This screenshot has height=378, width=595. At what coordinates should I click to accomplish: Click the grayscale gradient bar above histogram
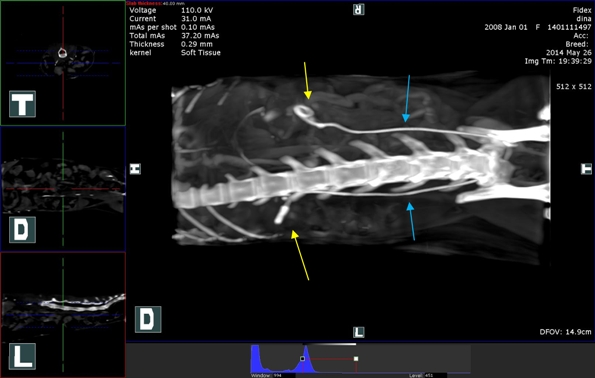tap(329, 344)
